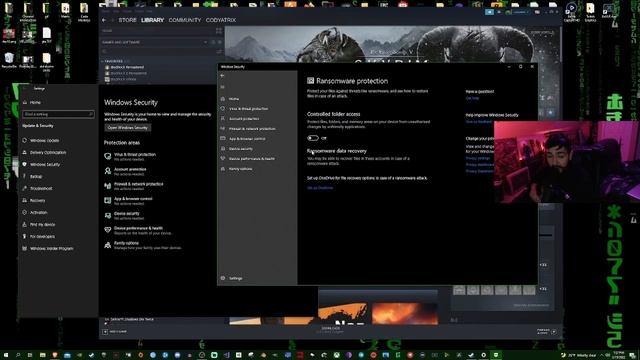Viewport: 640px width, 360px height.
Task: Click Add a Game in Steam
Action: point(114,332)
